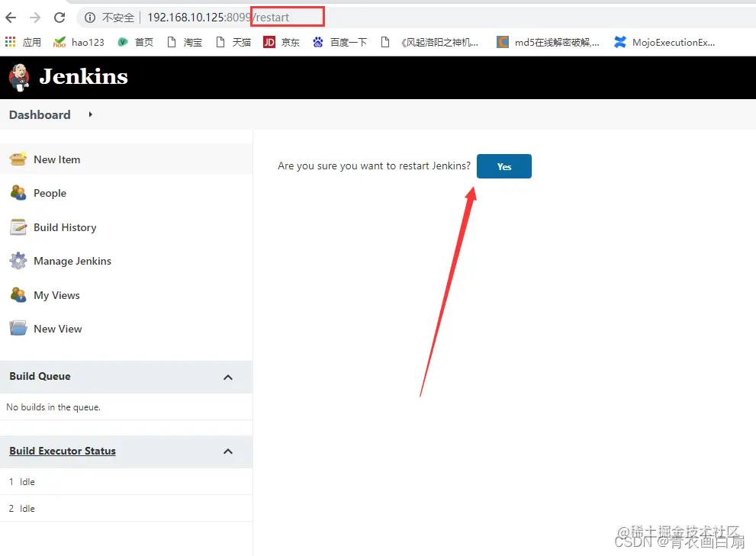The height and width of the screenshot is (556, 756).
Task: Click the browser back arrow
Action: tap(11, 18)
